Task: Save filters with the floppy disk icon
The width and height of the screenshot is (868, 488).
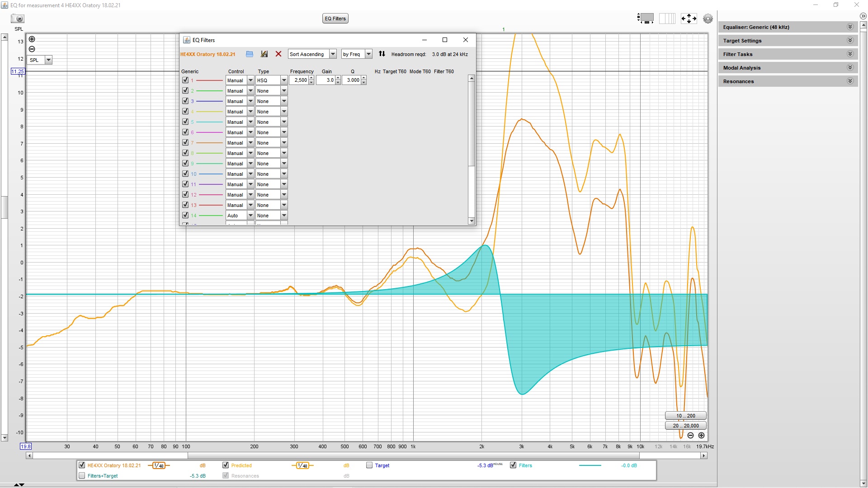Action: tap(264, 54)
